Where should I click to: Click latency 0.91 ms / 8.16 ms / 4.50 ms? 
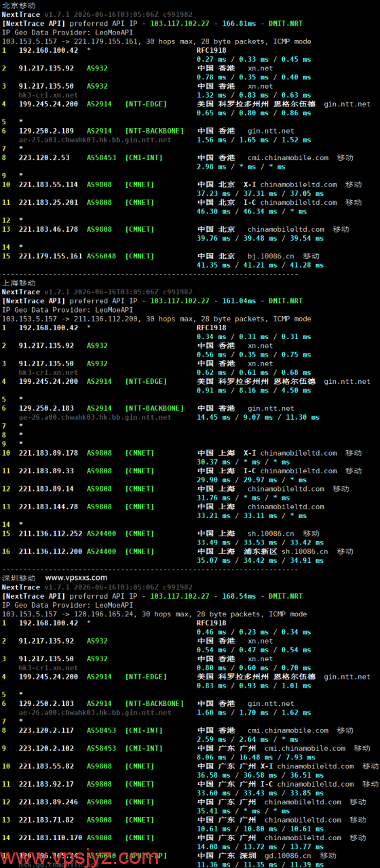(x=254, y=390)
